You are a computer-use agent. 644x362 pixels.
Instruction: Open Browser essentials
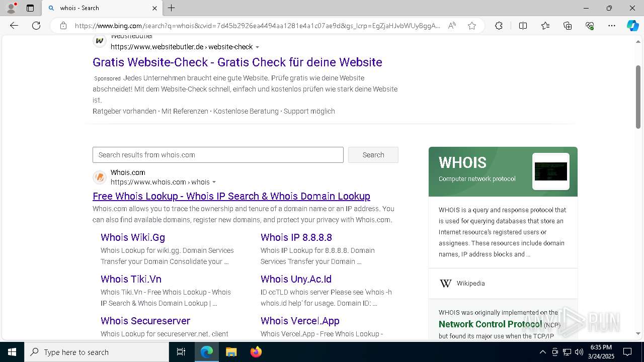pos(590,26)
